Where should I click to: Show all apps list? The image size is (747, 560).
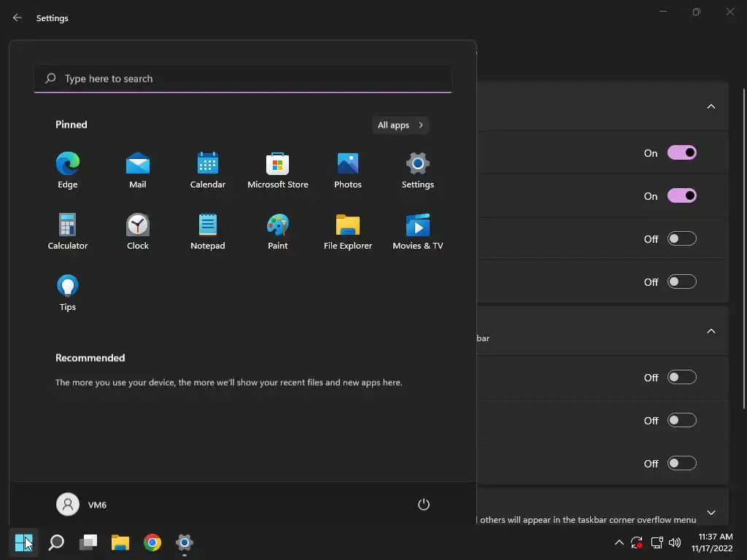[400, 125]
